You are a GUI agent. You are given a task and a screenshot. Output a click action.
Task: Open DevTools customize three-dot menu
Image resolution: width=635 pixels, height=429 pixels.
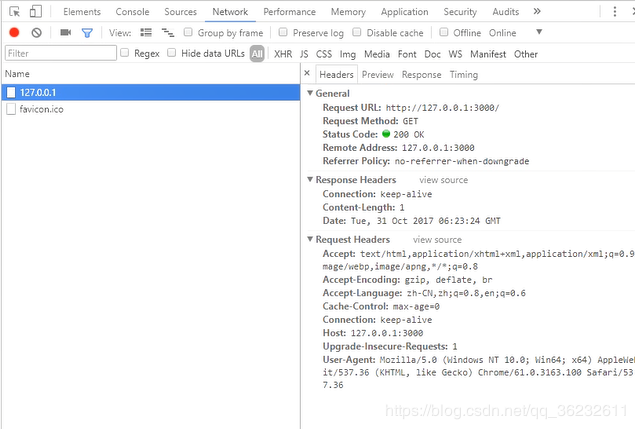pyautogui.click(x=615, y=11)
